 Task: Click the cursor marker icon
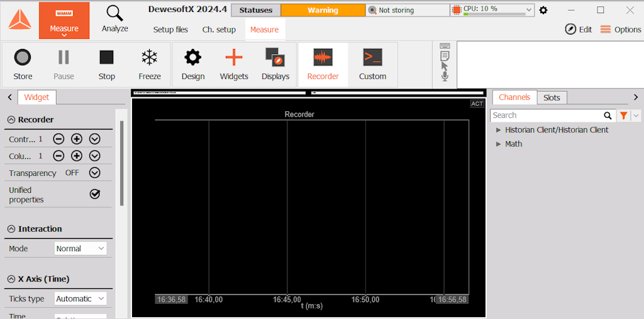click(445, 66)
